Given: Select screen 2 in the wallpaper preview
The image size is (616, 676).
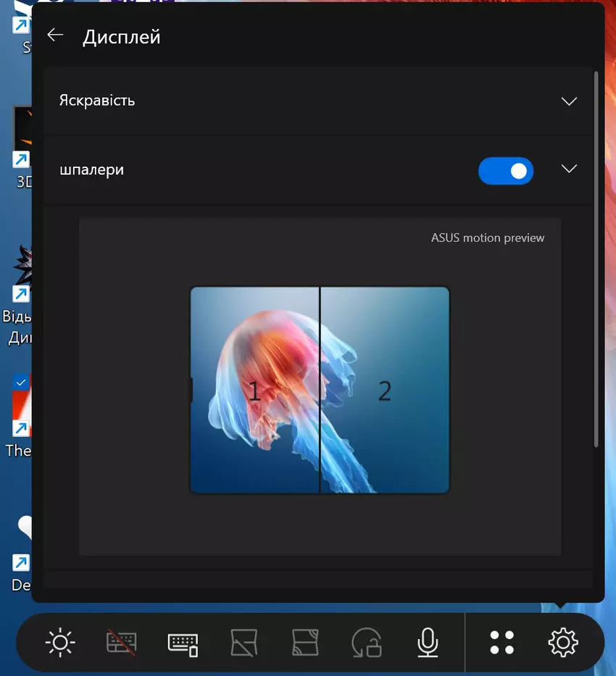Looking at the screenshot, I should (385, 391).
